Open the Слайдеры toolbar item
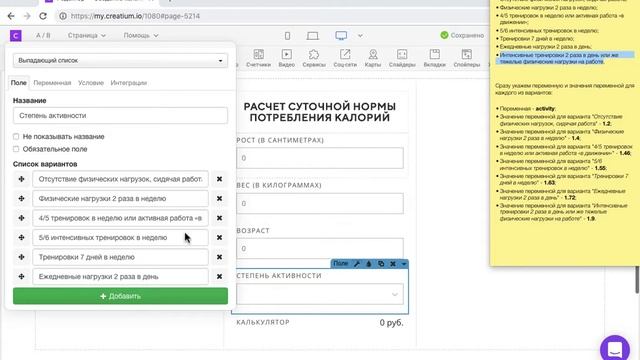This screenshot has height=360, width=640. 402,58
